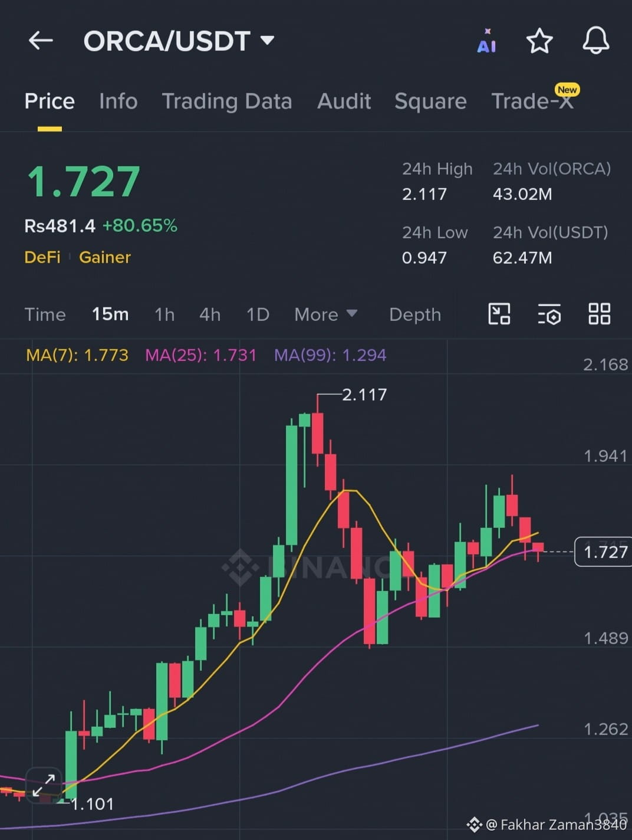Image resolution: width=632 pixels, height=840 pixels.
Task: Click the current price tag 1.727 on axis
Action: coord(603,552)
